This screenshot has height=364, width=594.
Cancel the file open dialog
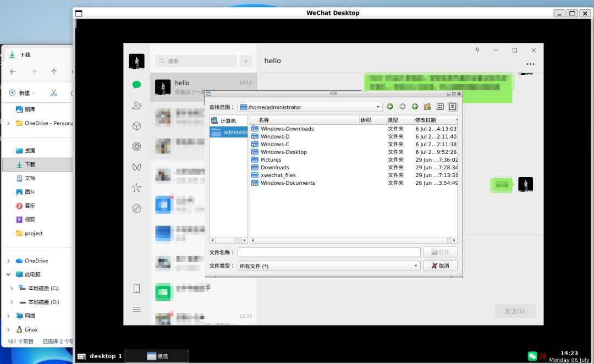click(440, 266)
